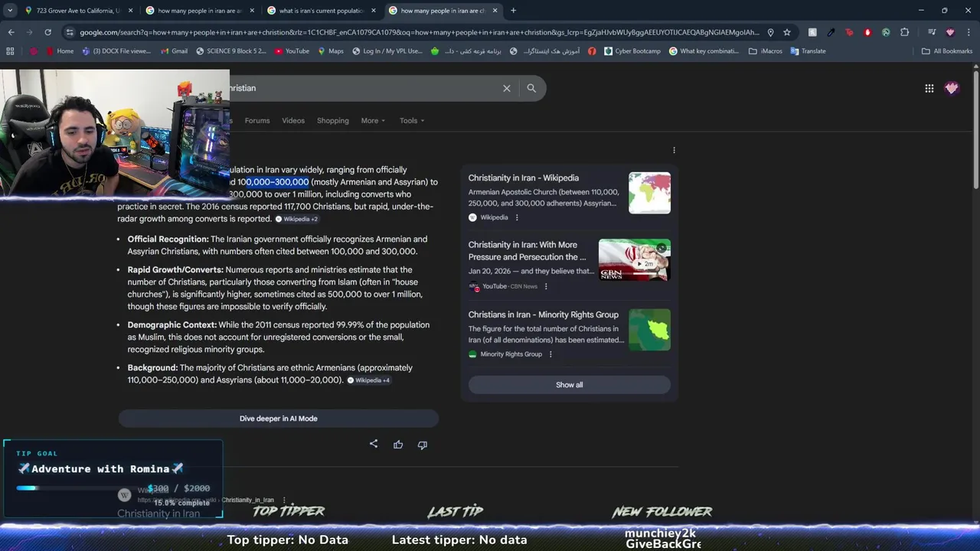Open the Translate bookmark
The image size is (980, 551).
[x=807, y=51]
